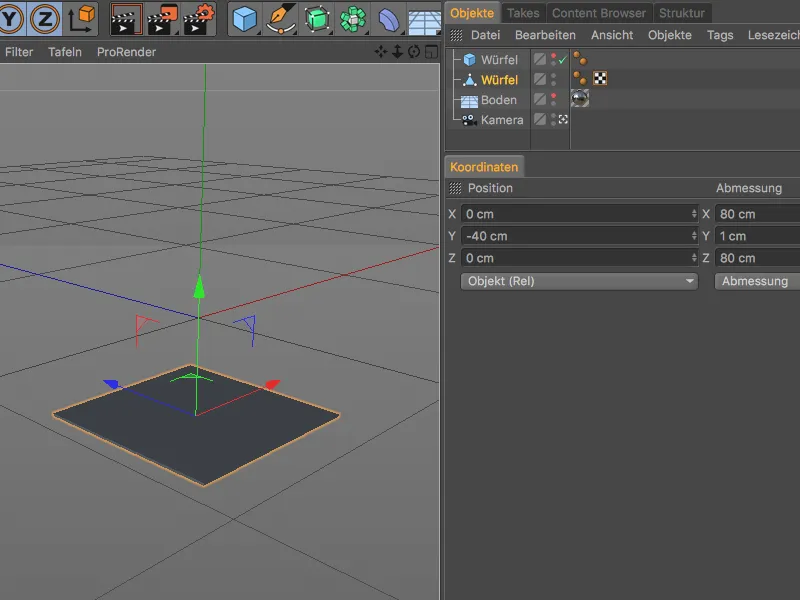The image size is (800, 600).
Task: Select the chrome material tag on Boden
Action: pos(580,98)
